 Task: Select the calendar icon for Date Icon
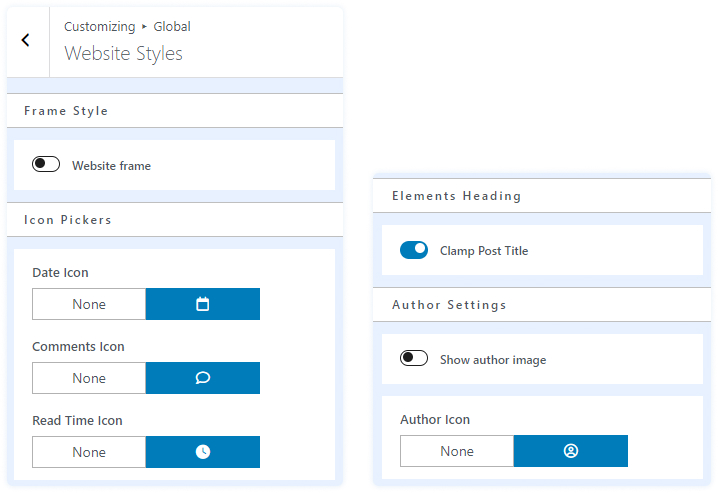[203, 304]
